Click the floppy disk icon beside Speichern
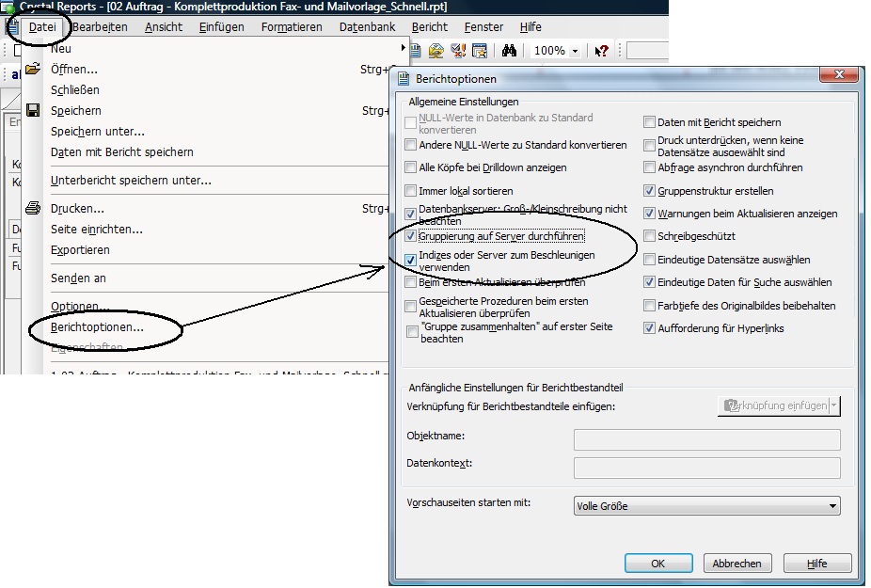The width and height of the screenshot is (871, 588). tap(33, 110)
